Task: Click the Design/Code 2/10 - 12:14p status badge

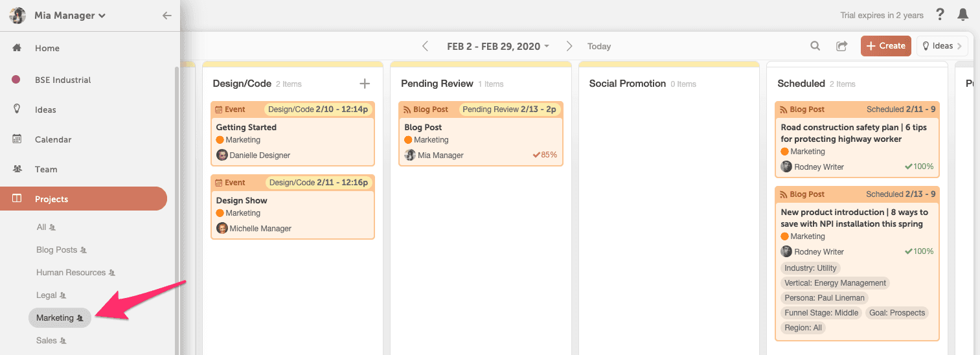Action: pos(319,109)
